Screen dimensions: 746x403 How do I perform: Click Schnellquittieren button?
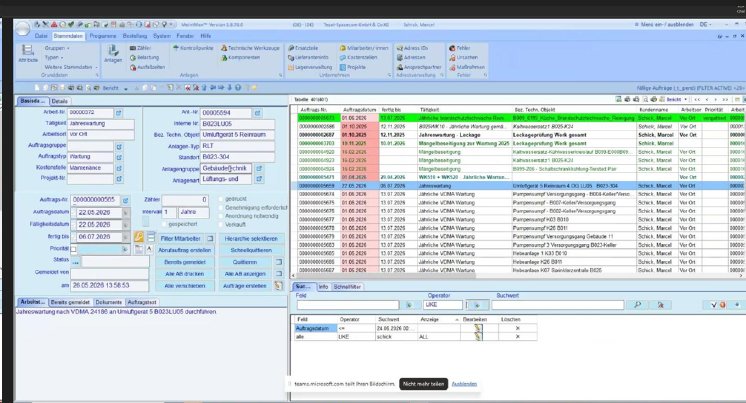click(251, 250)
